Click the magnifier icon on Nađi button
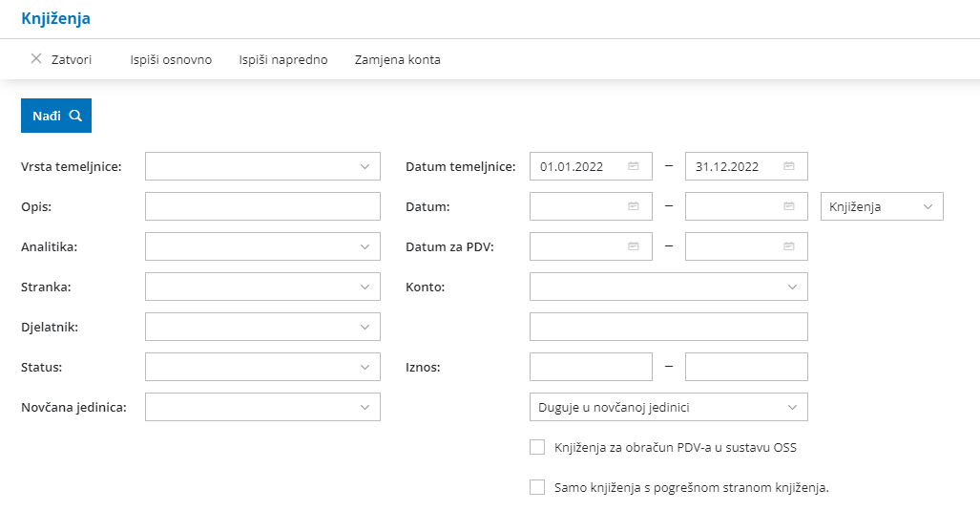The image size is (980, 511). 75,116
